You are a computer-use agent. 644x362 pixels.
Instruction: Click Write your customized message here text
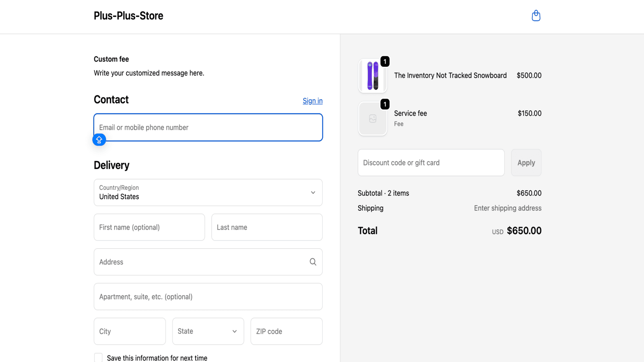pos(149,73)
